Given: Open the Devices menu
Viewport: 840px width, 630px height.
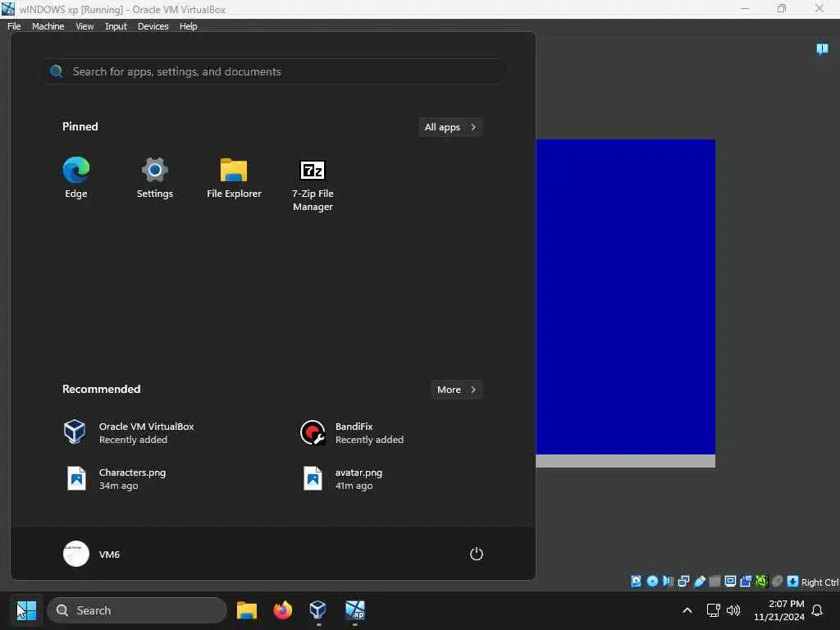Looking at the screenshot, I should tap(153, 26).
